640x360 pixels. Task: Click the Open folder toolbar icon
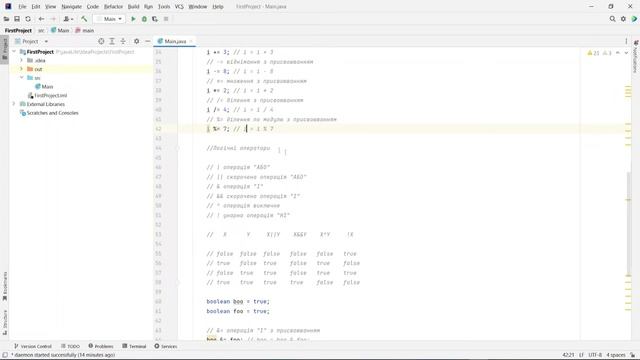(x=6, y=19)
